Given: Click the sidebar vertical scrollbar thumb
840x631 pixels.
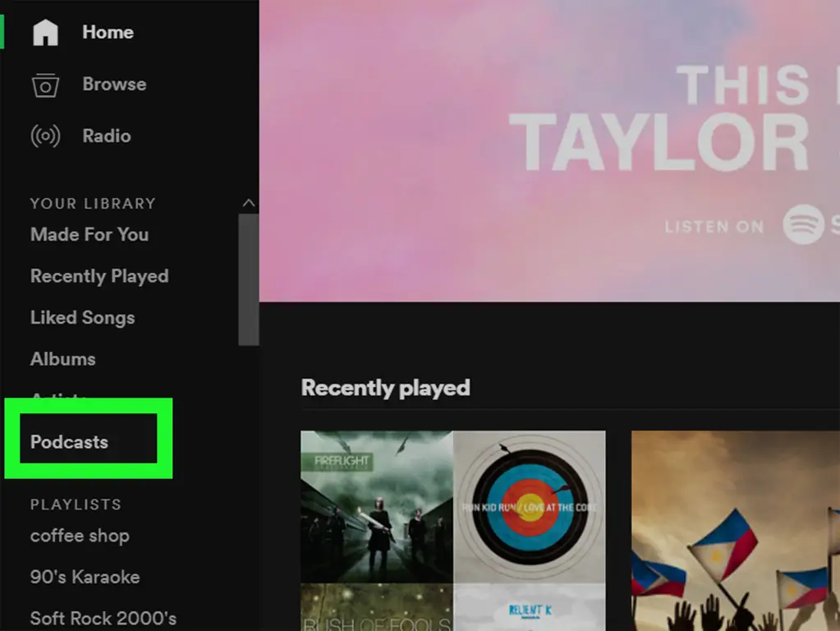Looking at the screenshot, I should [249, 280].
